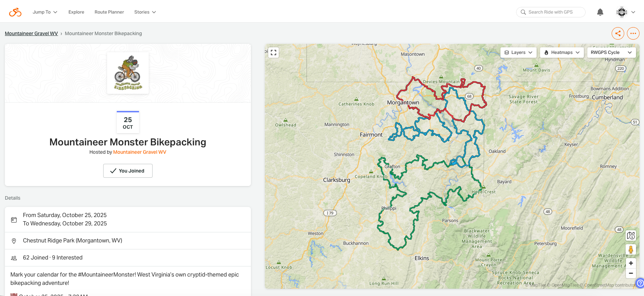Expand the Heatmaps dropdown
Viewport: 644px width, 296px height.
pyautogui.click(x=562, y=53)
